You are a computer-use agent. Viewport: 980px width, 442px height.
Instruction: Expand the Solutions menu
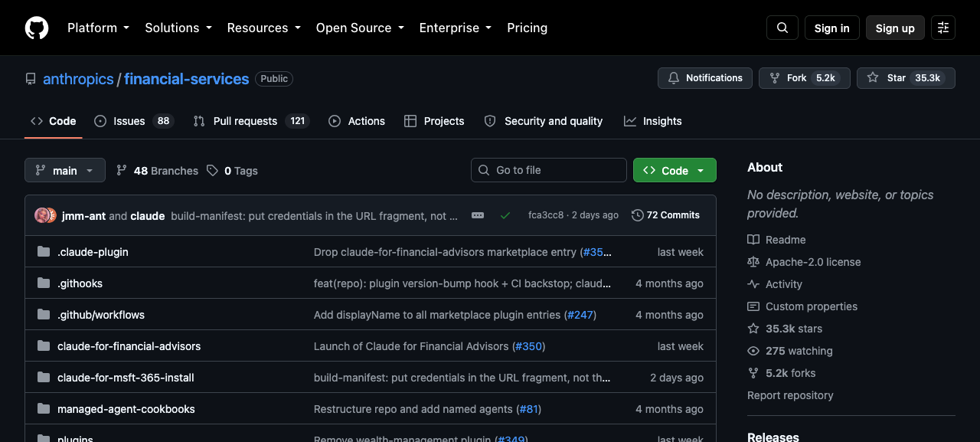tap(178, 28)
